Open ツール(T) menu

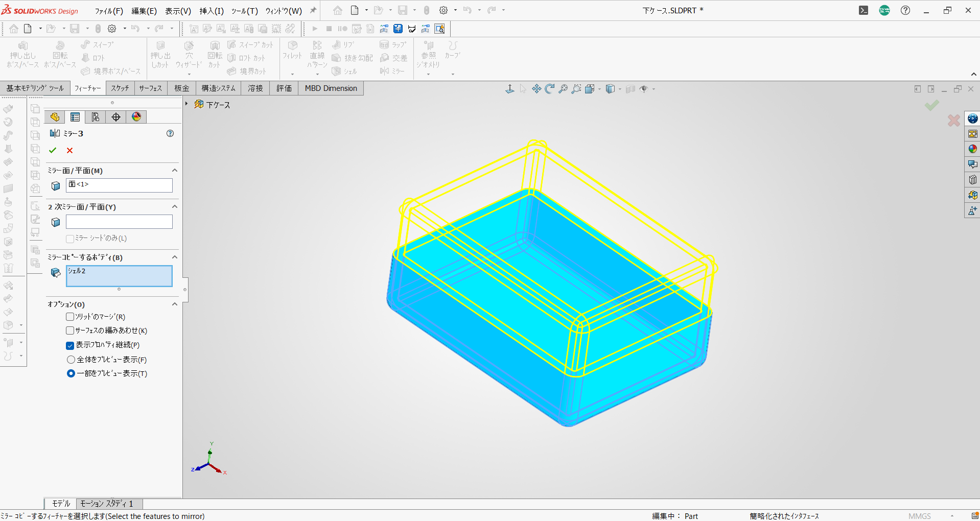point(244,11)
